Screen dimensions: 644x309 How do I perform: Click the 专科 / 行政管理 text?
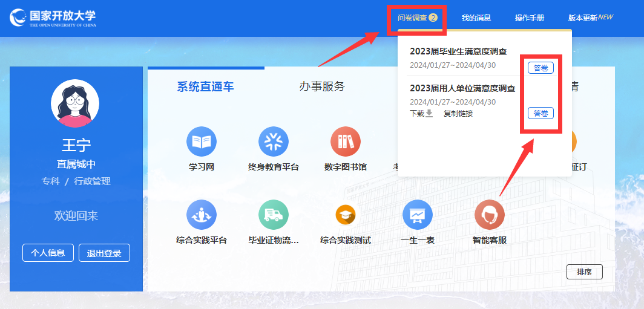click(x=76, y=181)
